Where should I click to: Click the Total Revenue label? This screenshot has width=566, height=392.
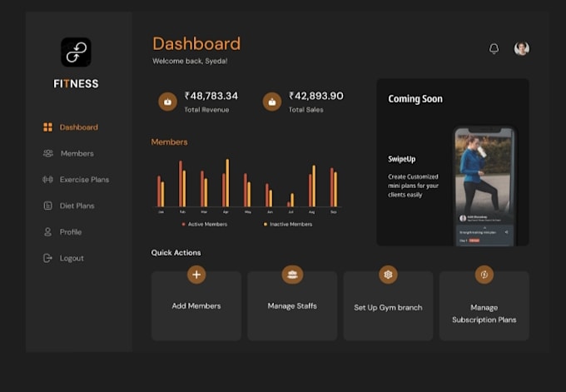point(206,110)
